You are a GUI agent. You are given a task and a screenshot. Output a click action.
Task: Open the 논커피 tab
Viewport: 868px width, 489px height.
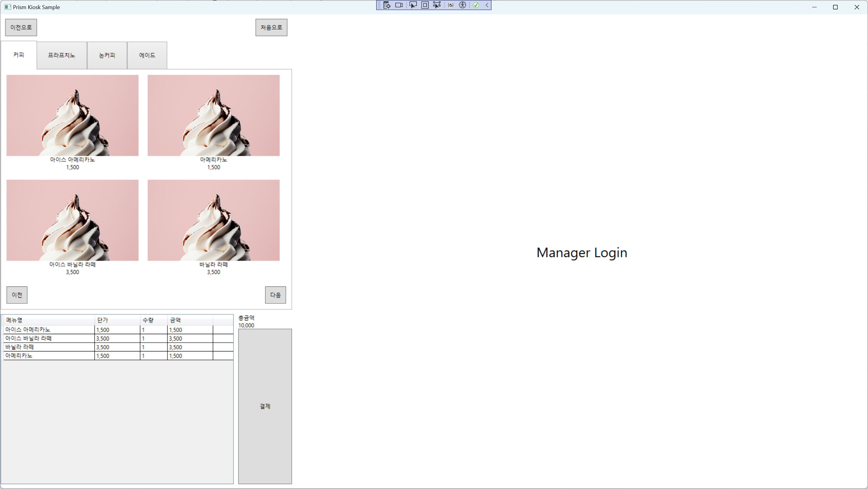coord(107,55)
